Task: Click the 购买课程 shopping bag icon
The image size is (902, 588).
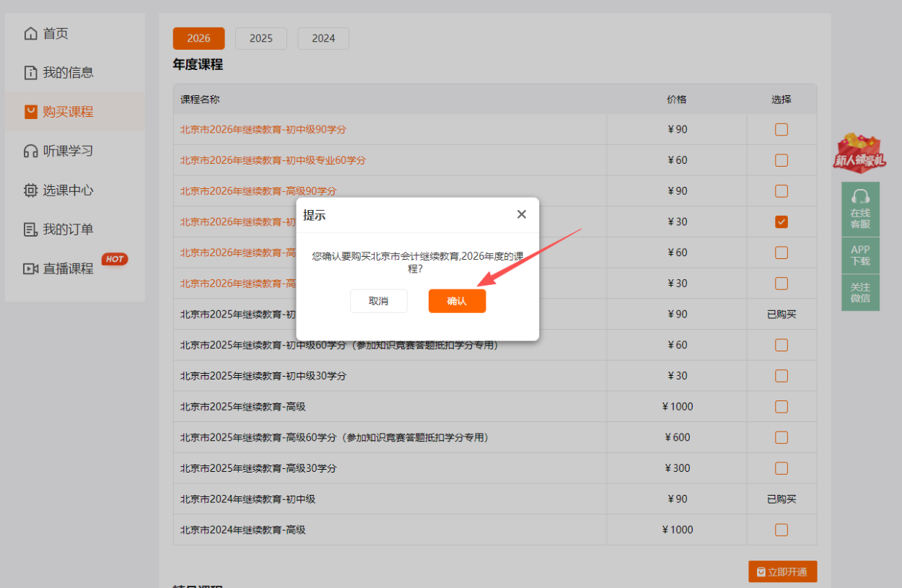Action: pos(30,112)
